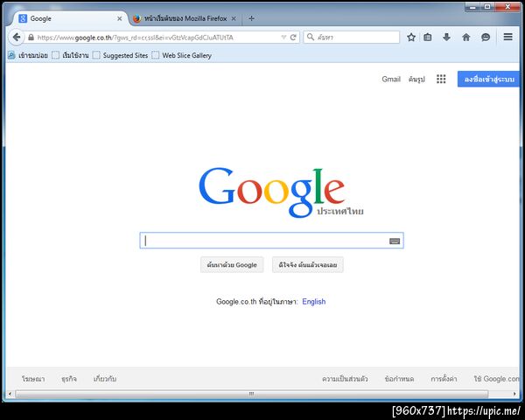Click the Google search text box

pos(271,241)
